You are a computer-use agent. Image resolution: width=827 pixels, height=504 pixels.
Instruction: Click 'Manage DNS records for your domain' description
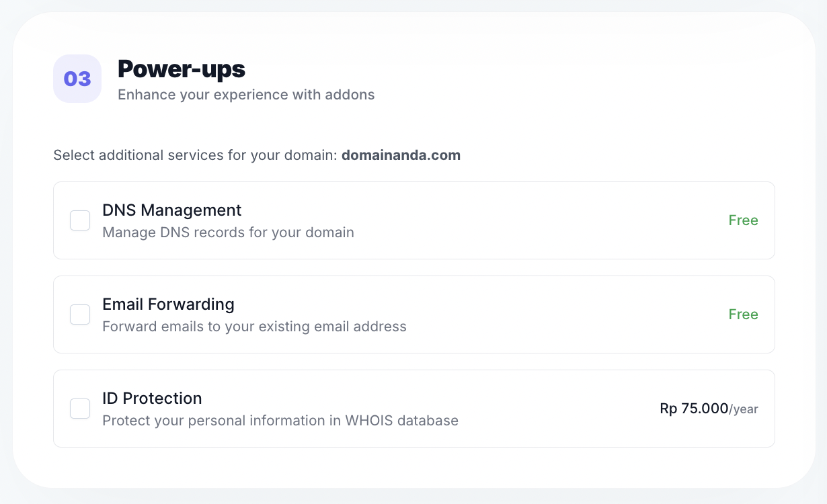click(228, 233)
